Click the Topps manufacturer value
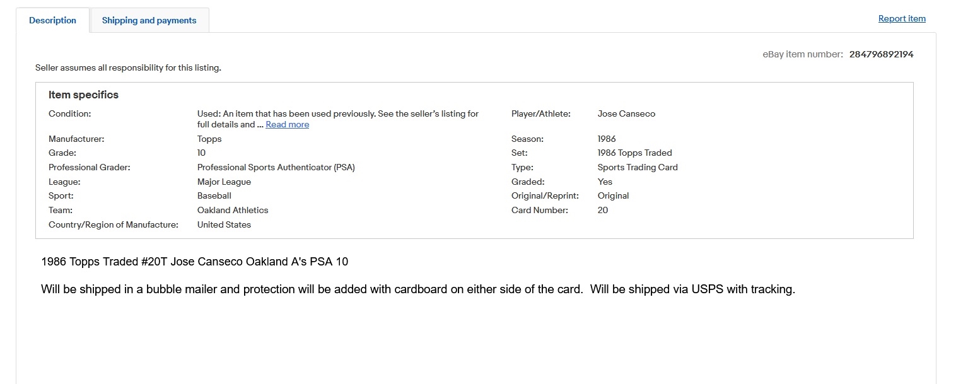 pyautogui.click(x=209, y=139)
